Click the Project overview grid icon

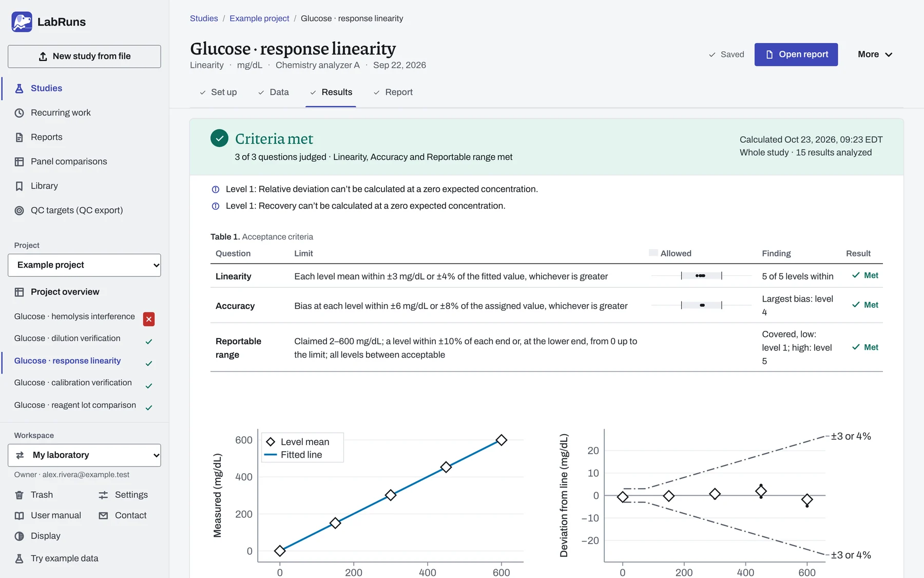click(19, 292)
